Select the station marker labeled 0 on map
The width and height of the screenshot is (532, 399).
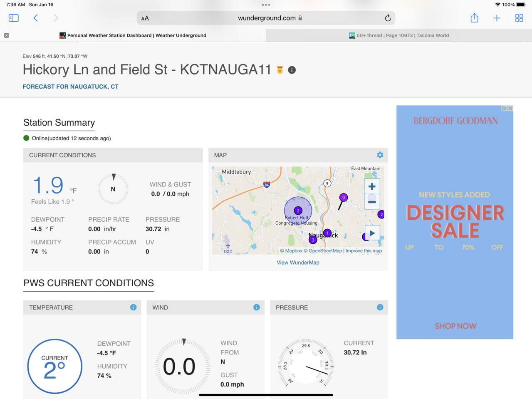coord(344,198)
